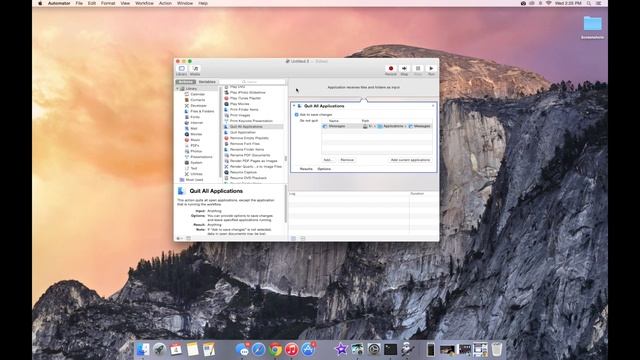Image resolution: width=640 pixels, height=360 pixels.
Task: Select Print Keynote Presentation action
Action: 251,121
